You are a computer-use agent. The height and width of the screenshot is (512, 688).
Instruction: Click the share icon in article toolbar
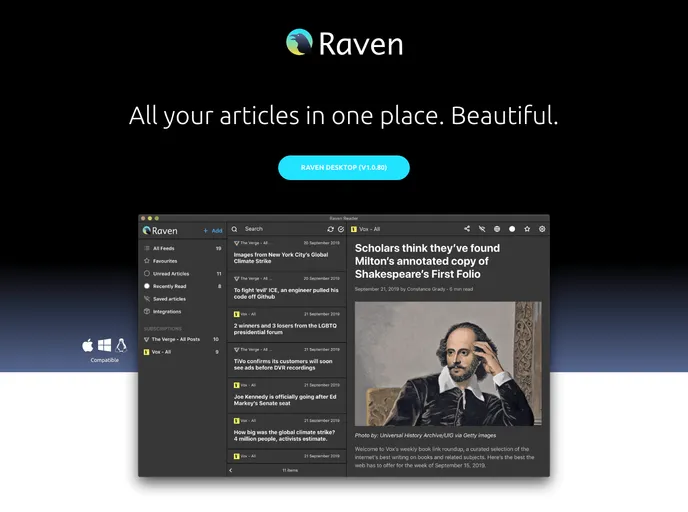[x=467, y=229]
